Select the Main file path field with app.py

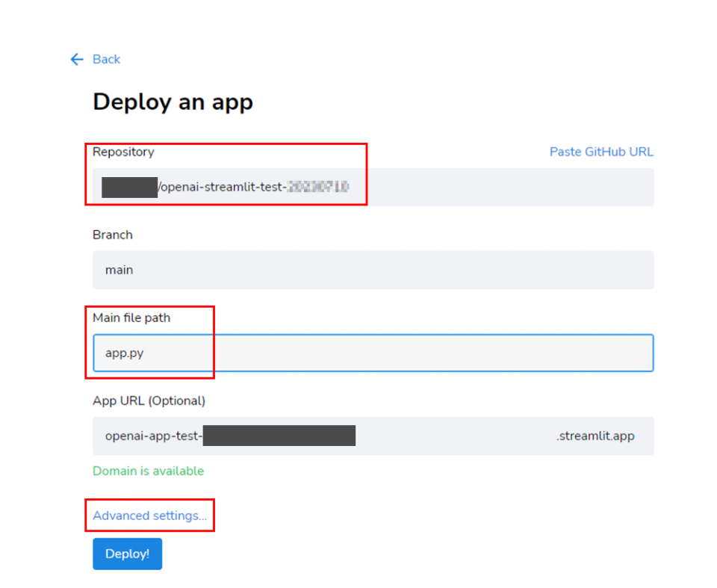click(x=373, y=353)
